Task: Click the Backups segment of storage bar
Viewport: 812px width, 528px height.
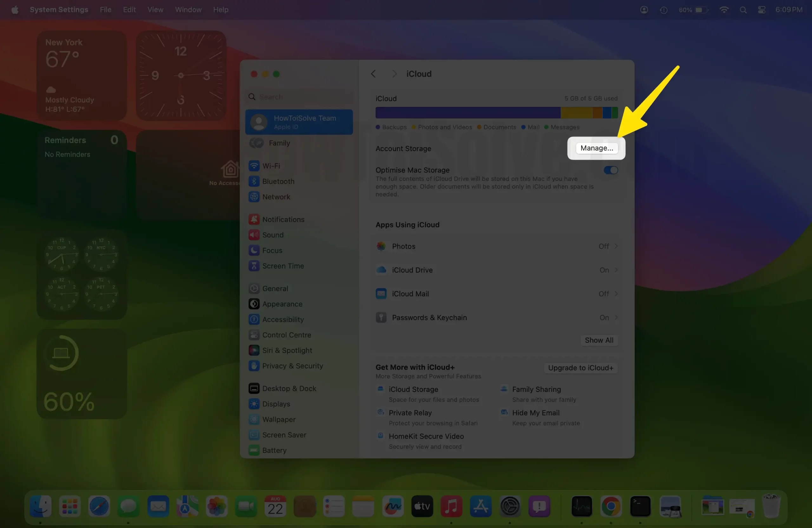Action: 468,113
